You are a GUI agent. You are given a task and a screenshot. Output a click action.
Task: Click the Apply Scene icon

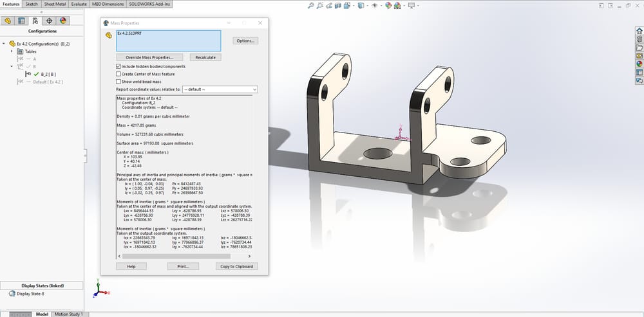pos(397,6)
